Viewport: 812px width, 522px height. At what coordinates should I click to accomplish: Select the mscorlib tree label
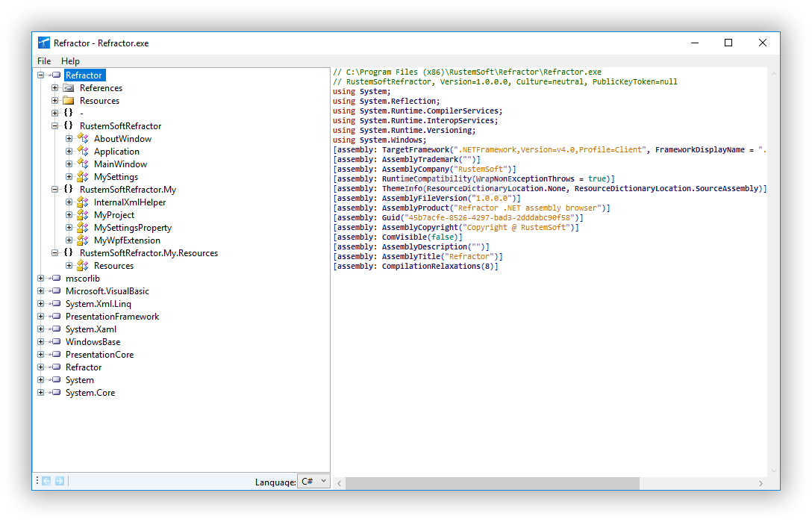[x=83, y=279]
